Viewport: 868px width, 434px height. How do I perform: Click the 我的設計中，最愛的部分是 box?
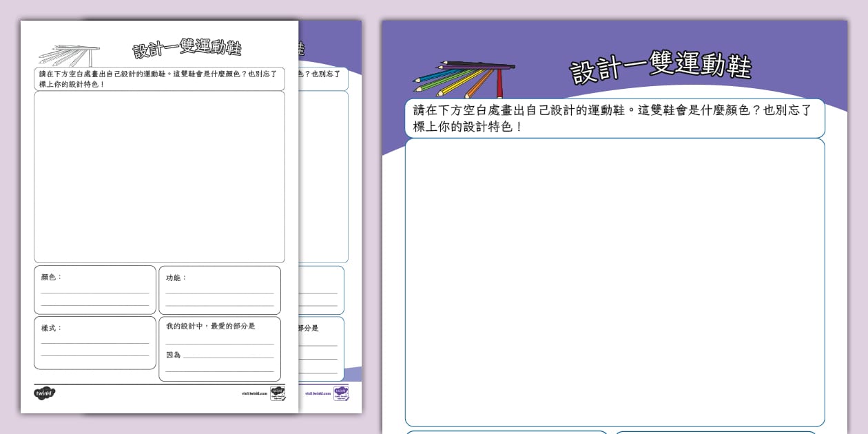pos(220,338)
